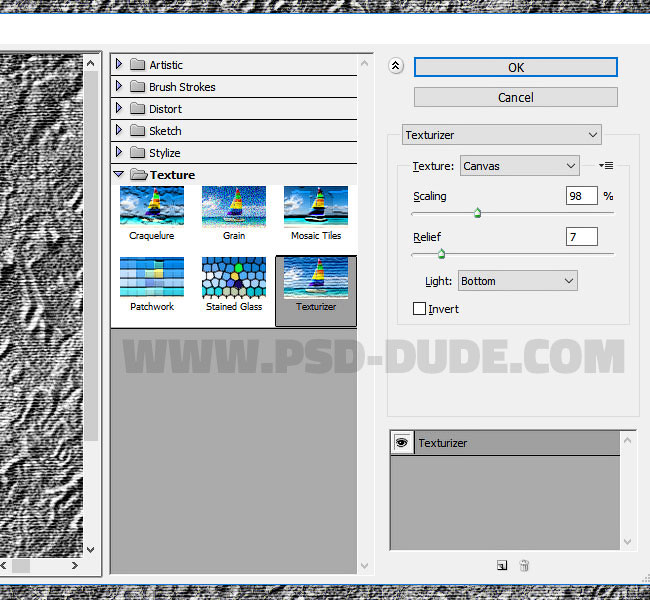This screenshot has width=650, height=600.
Task: Click the Relief slider handle
Action: pyautogui.click(x=441, y=254)
